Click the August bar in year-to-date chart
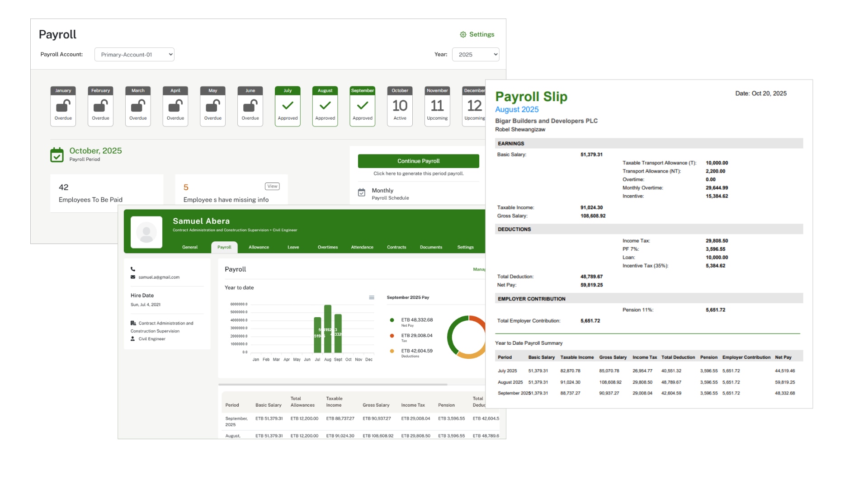Screen dimensions: 868x488 click(328, 329)
